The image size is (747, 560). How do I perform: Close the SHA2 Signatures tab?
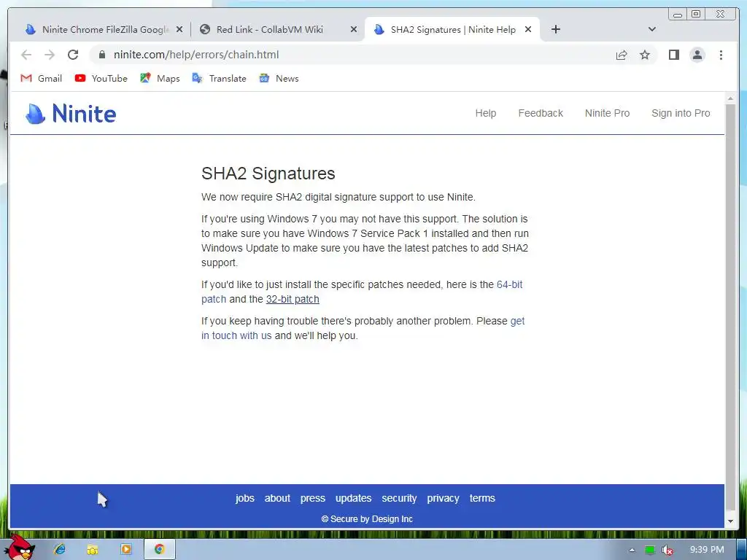click(528, 29)
